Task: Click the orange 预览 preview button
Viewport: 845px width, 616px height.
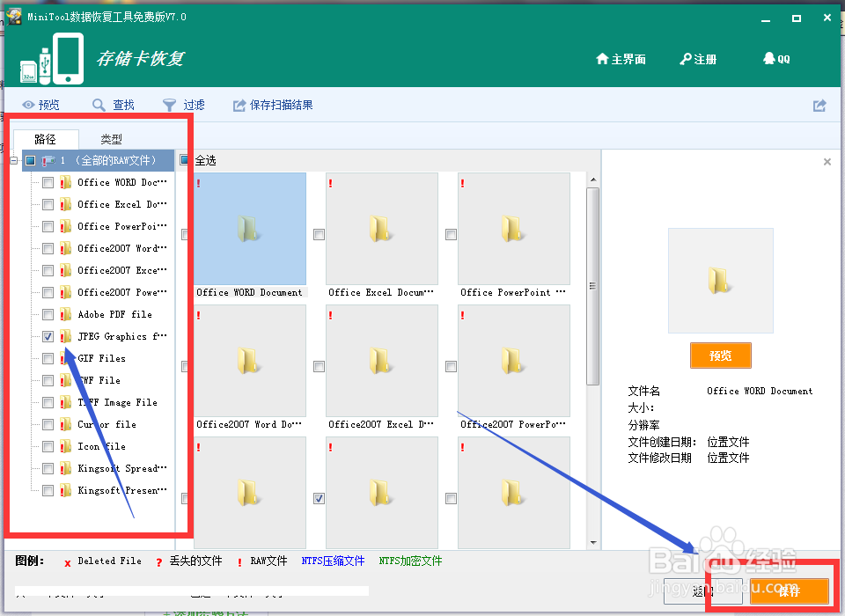Action: (x=721, y=356)
